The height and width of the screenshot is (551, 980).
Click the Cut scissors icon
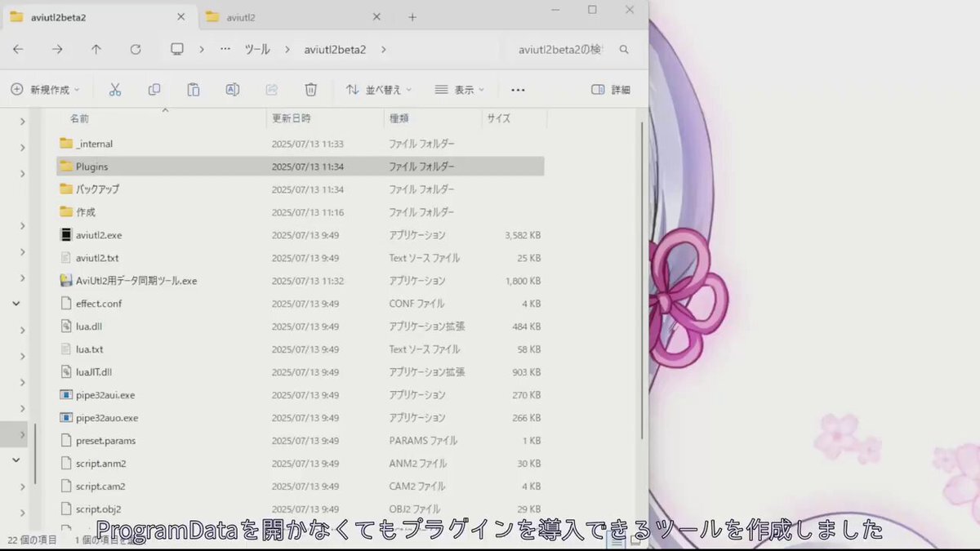tap(115, 90)
